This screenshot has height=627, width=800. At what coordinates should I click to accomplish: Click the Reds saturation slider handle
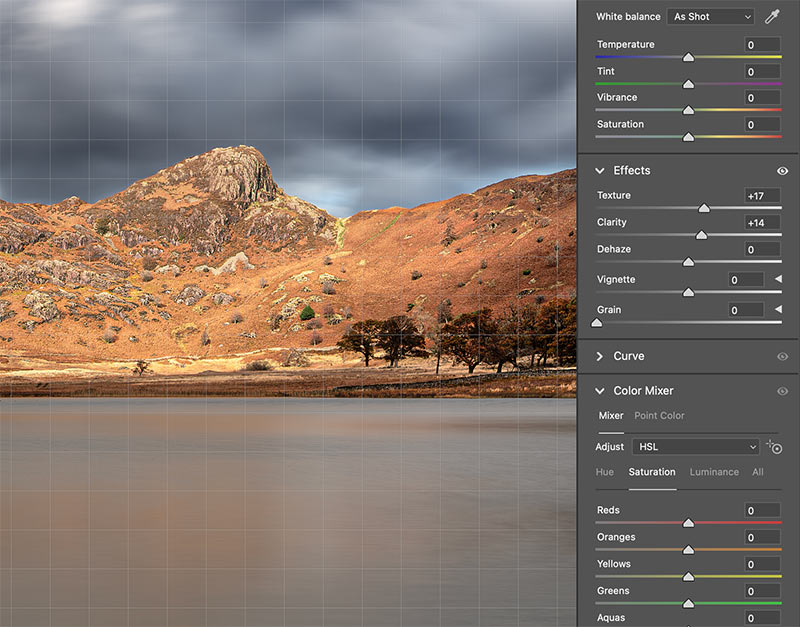point(688,523)
